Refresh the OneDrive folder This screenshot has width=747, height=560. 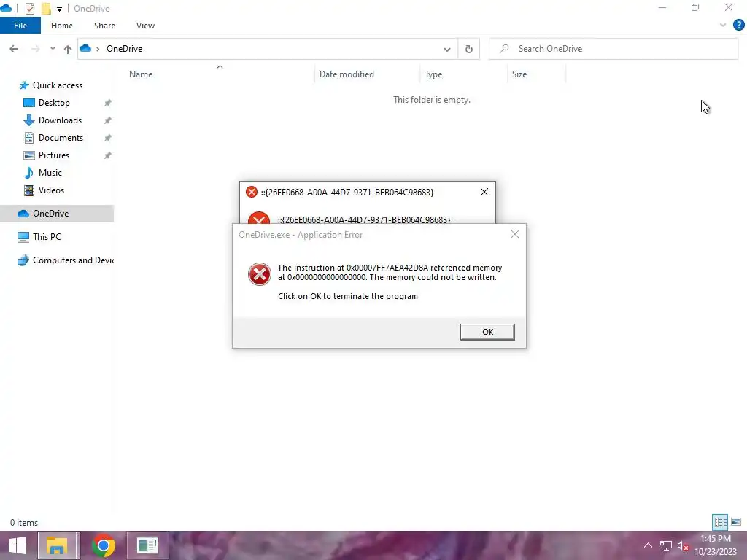pos(469,49)
